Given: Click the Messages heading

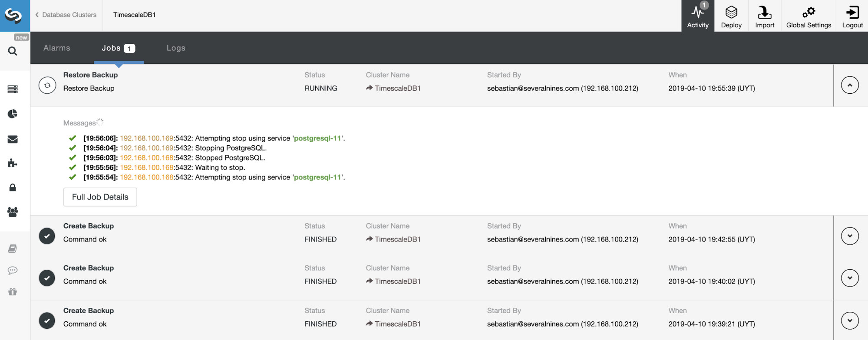Looking at the screenshot, I should click(x=79, y=123).
